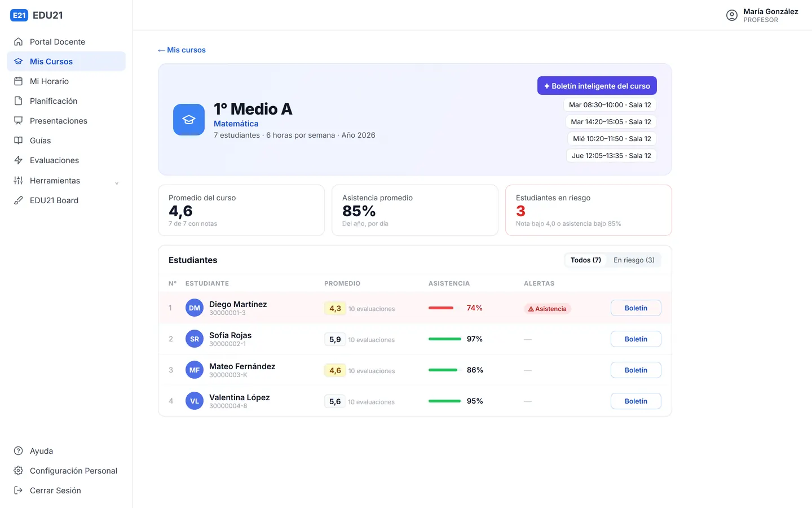
Task: Click Herramientas sliders icon
Action: click(18, 181)
